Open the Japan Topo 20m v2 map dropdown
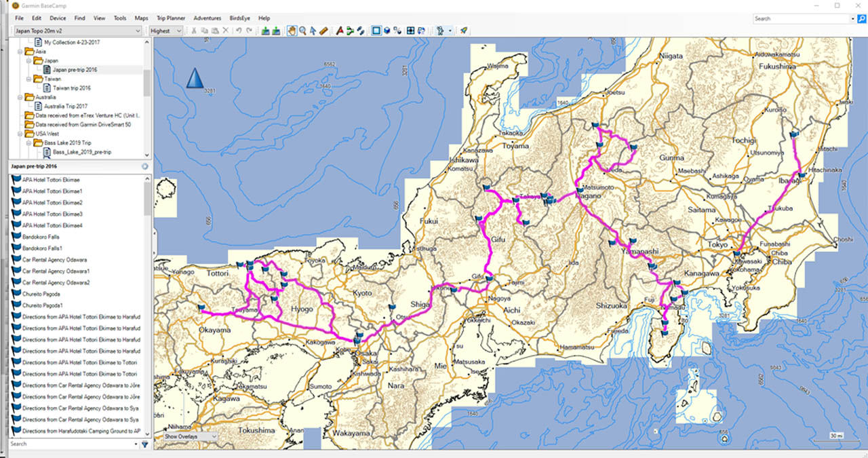868x458 pixels. pos(77,31)
